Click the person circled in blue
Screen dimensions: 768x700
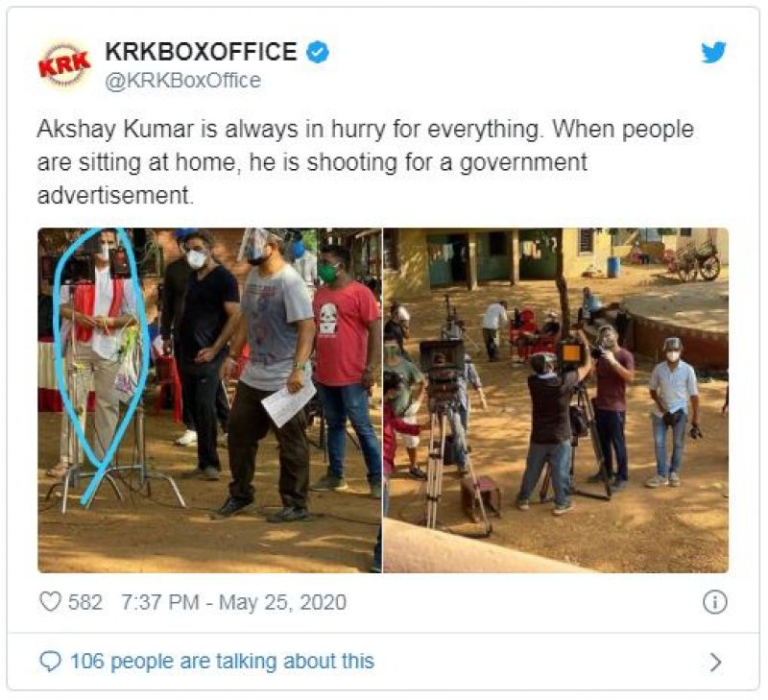point(95,352)
